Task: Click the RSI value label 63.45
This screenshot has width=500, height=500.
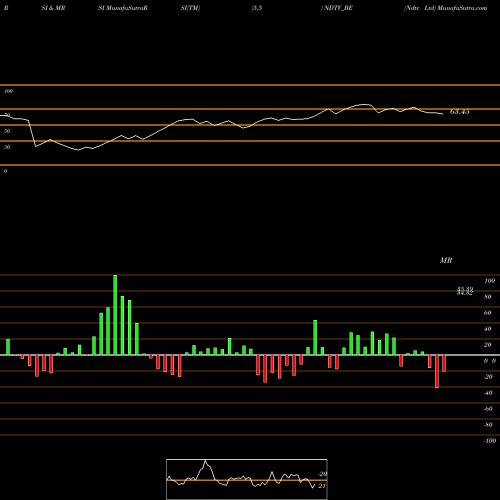Action: coord(459,112)
